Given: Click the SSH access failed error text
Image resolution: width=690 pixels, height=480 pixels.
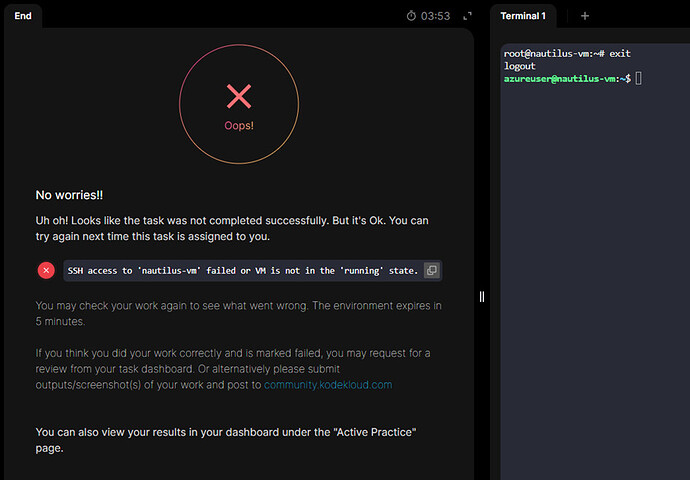Looking at the screenshot, I should click(x=242, y=270).
